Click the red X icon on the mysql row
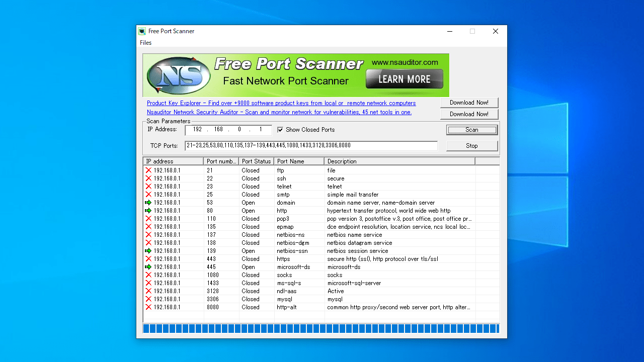Image resolution: width=644 pixels, height=362 pixels. point(148,299)
